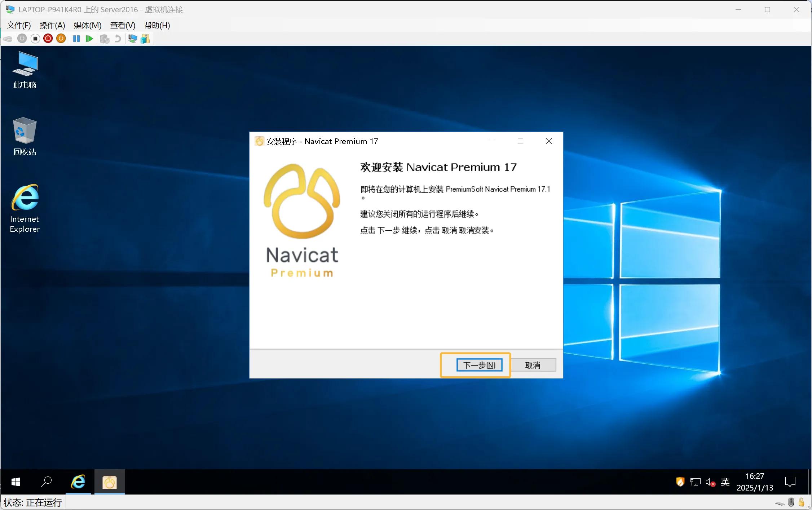
Task: Open the 媒体(M) menu
Action: click(88, 25)
